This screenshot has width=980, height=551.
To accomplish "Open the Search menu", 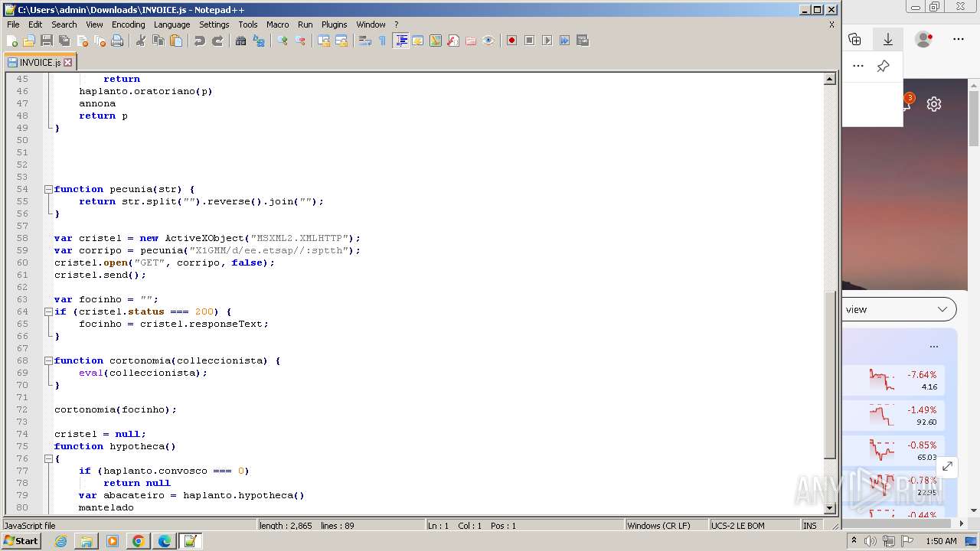I will (x=64, y=24).
